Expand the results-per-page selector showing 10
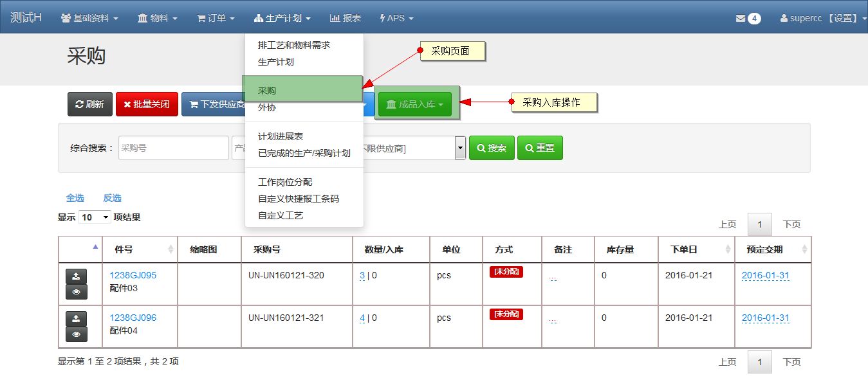This screenshot has height=387, width=868. tap(95, 217)
